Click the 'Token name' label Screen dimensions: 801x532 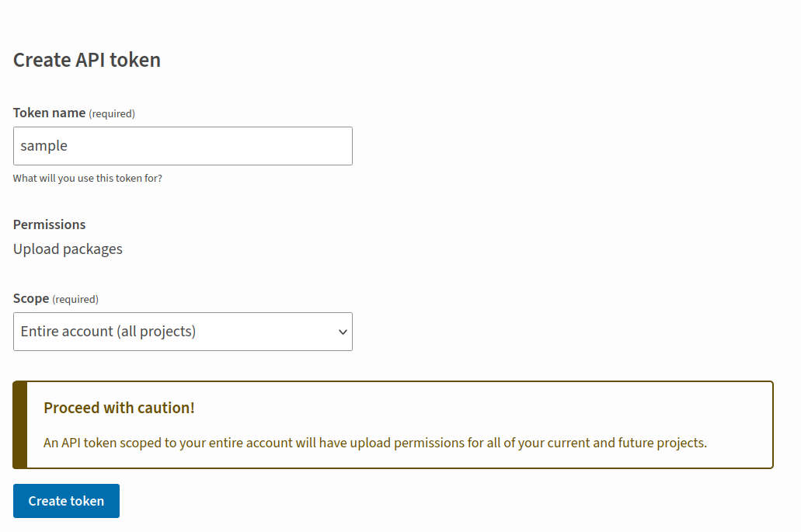pyautogui.click(x=49, y=113)
